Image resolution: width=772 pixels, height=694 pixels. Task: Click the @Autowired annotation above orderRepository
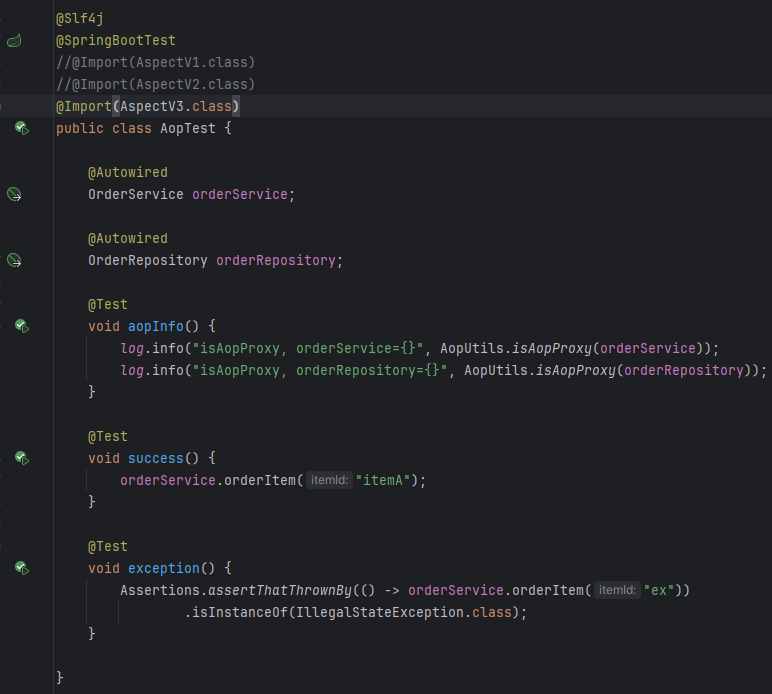tap(128, 238)
